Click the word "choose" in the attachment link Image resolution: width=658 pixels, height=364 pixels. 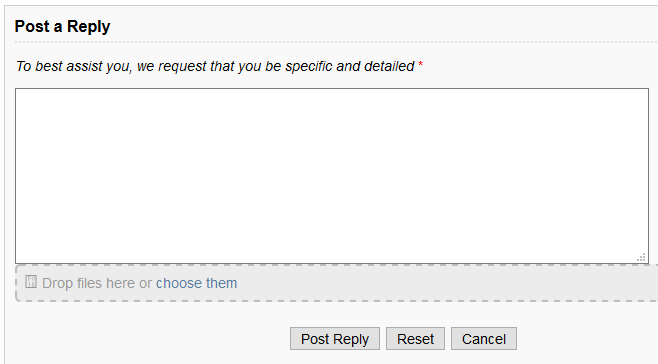[179, 283]
